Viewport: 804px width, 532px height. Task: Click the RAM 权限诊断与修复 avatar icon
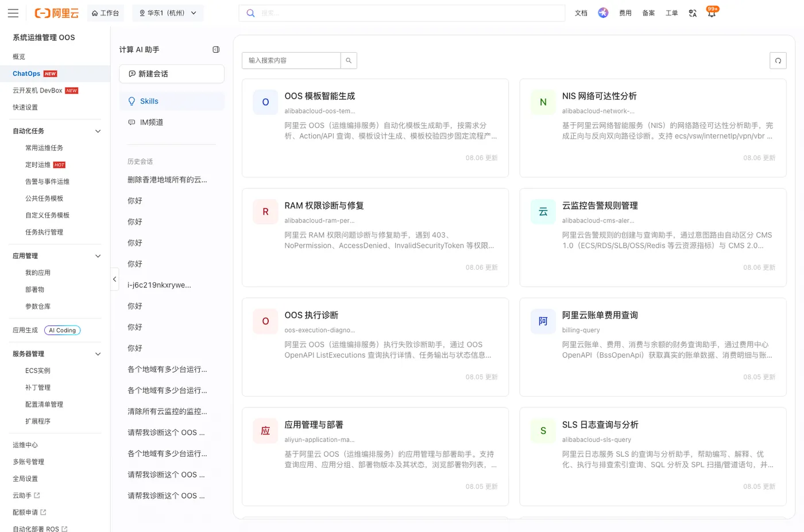click(x=265, y=212)
